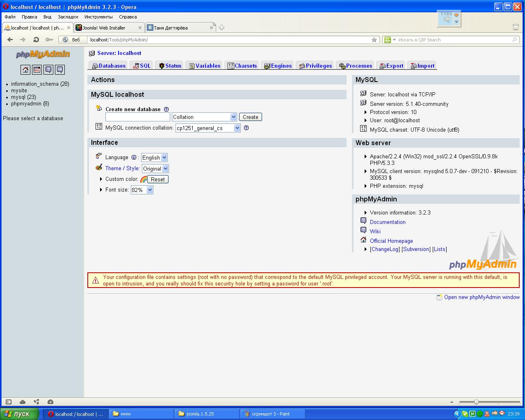Open the Opera Turbo status bar icon
Viewport: 525px width, 420px height.
[50, 402]
